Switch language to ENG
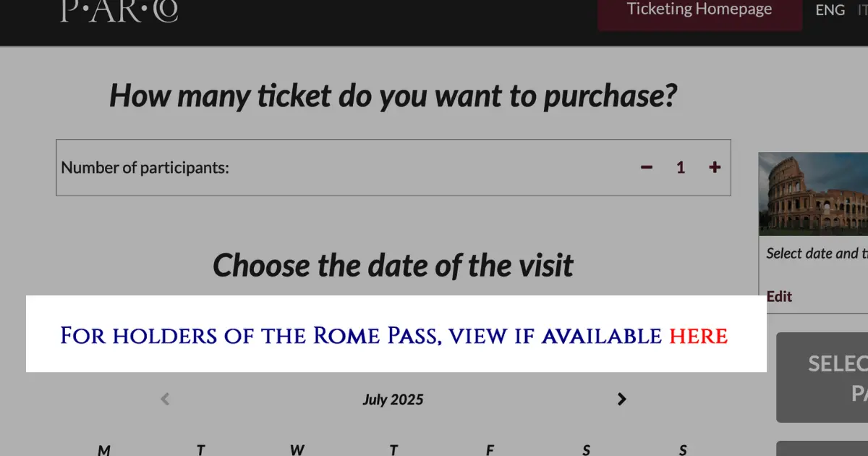The height and width of the screenshot is (456, 868). tap(830, 10)
